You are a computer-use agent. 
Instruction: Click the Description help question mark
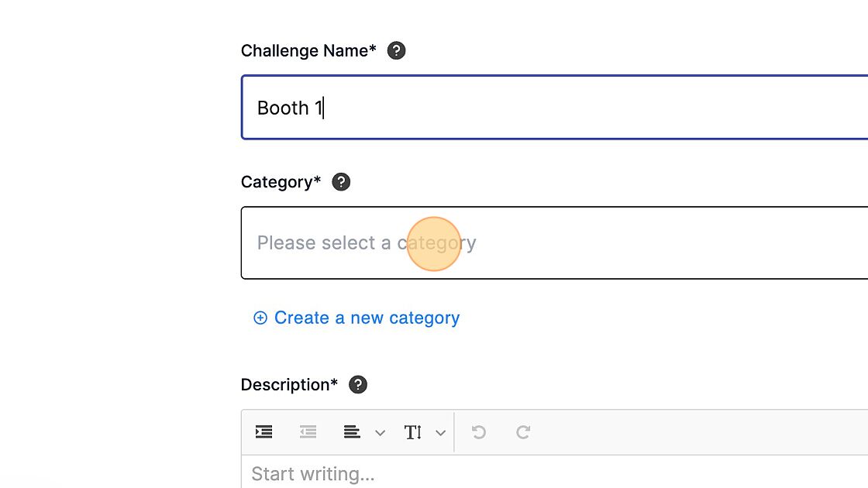point(358,385)
